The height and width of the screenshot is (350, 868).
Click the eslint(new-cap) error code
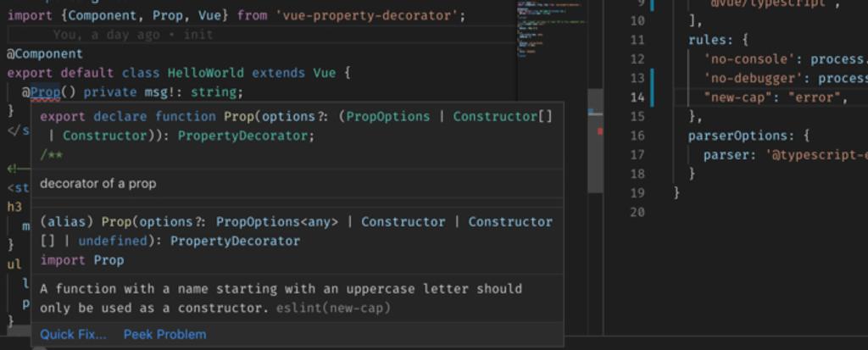[333, 308]
